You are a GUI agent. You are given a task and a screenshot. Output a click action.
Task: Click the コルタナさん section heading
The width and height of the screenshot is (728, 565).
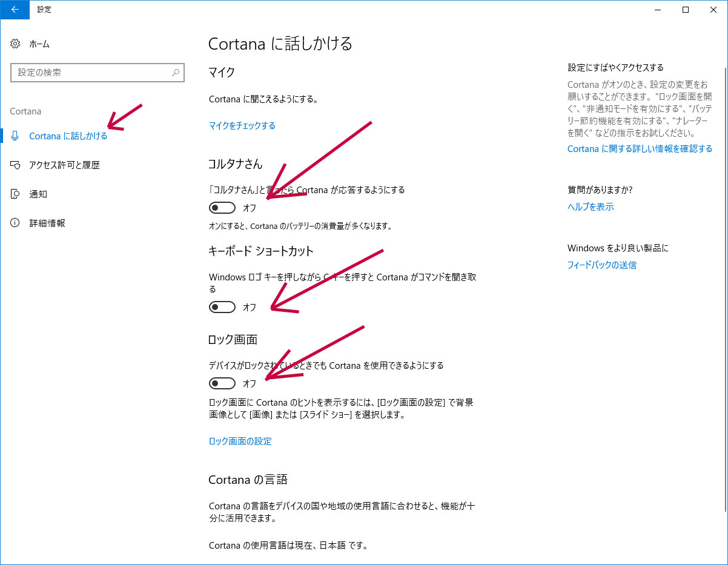(236, 164)
